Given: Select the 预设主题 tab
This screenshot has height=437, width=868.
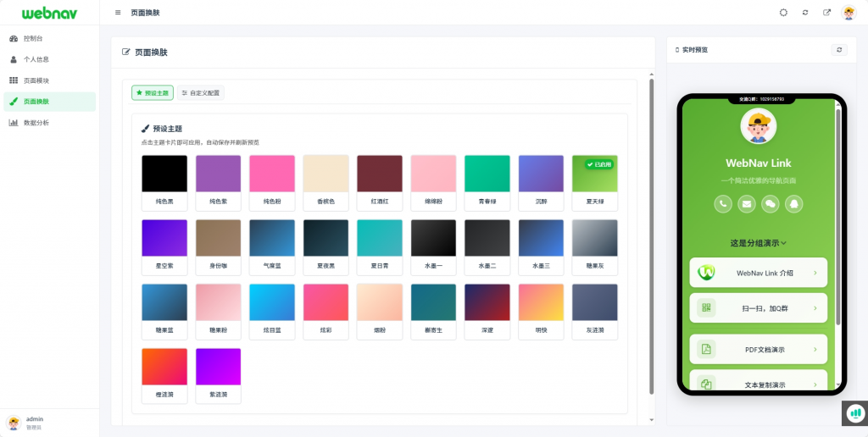Looking at the screenshot, I should (x=153, y=92).
